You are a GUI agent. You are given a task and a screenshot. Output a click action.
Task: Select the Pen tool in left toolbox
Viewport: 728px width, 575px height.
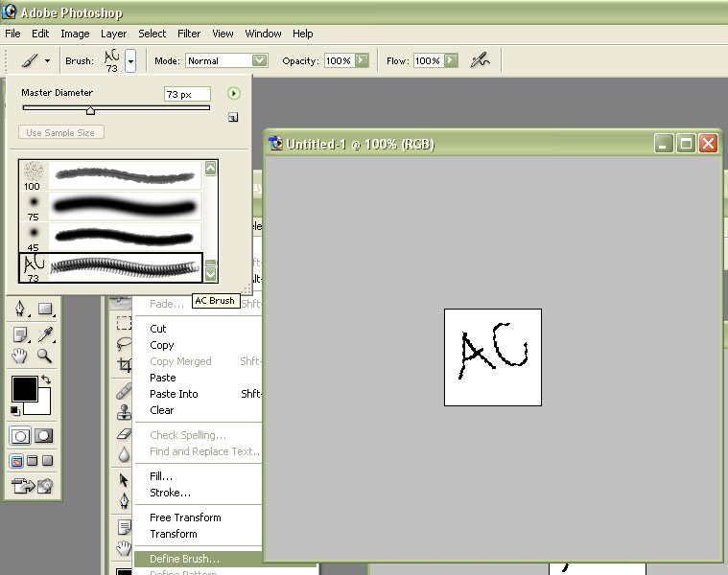[20, 309]
